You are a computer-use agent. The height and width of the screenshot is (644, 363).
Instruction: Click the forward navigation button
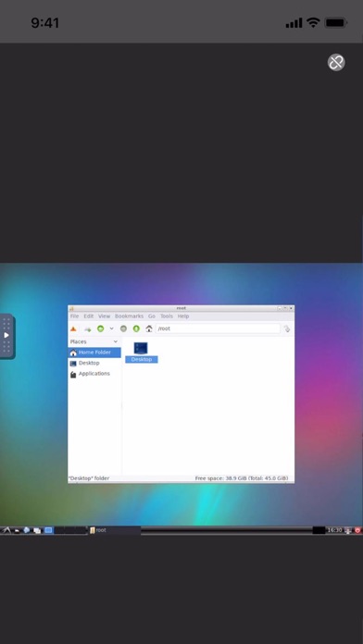coord(123,328)
